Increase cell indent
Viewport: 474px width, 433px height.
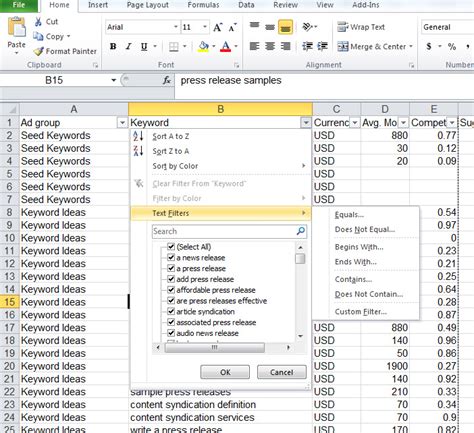click(322, 46)
